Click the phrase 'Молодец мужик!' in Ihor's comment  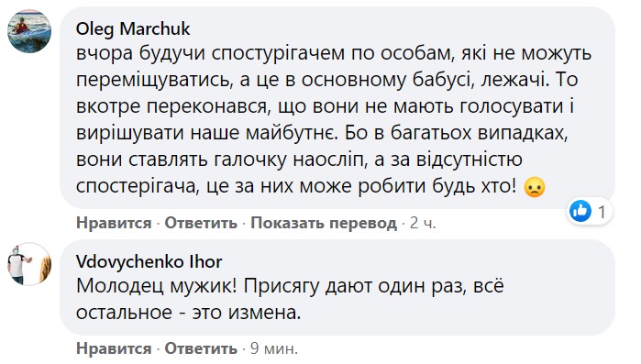point(157,286)
